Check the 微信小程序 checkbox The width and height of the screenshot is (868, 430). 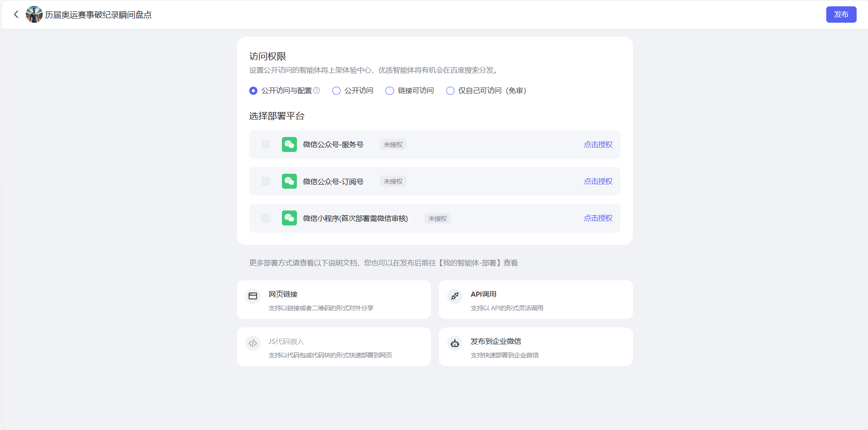click(x=265, y=218)
